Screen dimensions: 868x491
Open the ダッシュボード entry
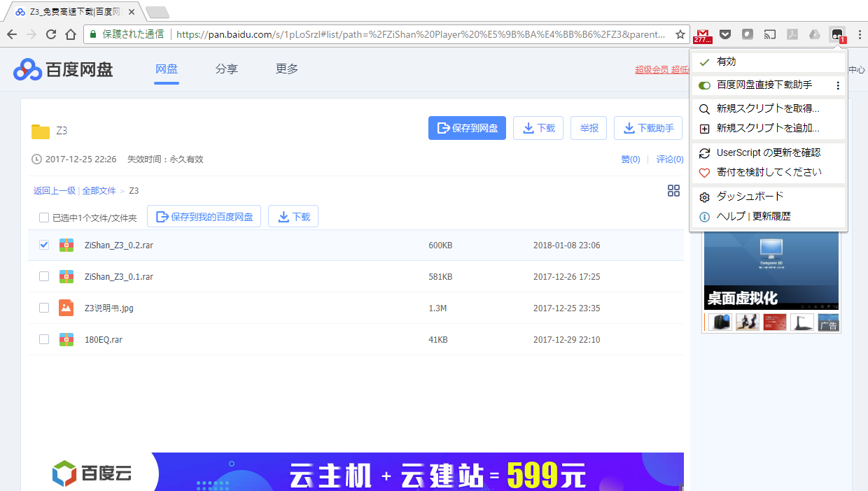click(768, 197)
